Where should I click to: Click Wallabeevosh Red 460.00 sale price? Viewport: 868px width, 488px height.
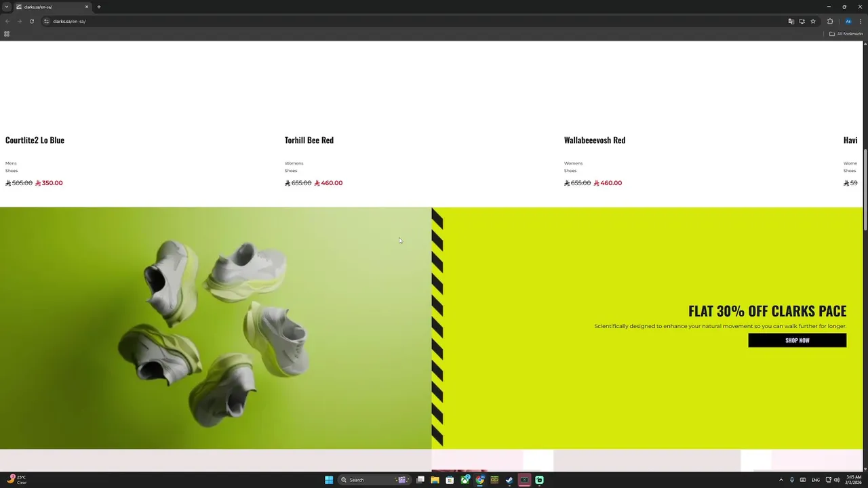[608, 183]
